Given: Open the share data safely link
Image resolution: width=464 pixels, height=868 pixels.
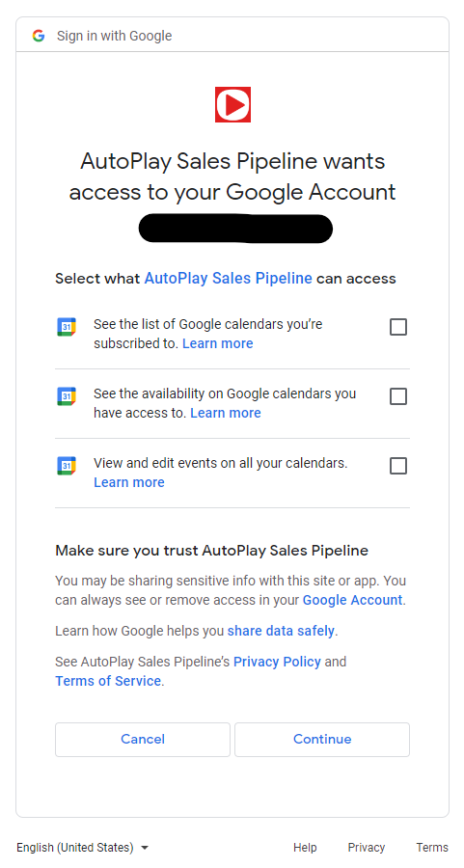Looking at the screenshot, I should click(x=281, y=631).
